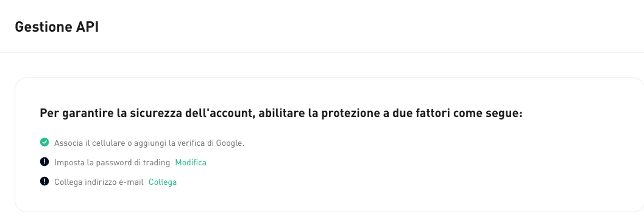Click the 'Per garantire la sicurezza dell'account' heading
The height and width of the screenshot is (222, 644).
[x=281, y=113]
